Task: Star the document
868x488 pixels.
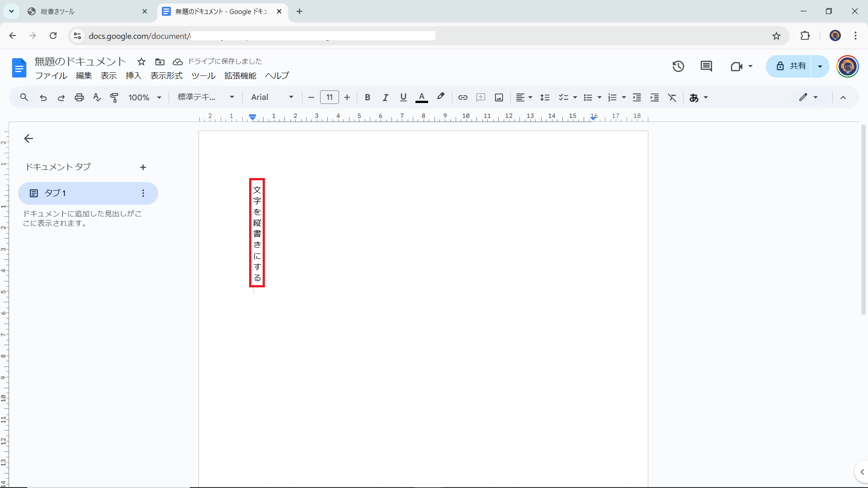Action: click(142, 61)
